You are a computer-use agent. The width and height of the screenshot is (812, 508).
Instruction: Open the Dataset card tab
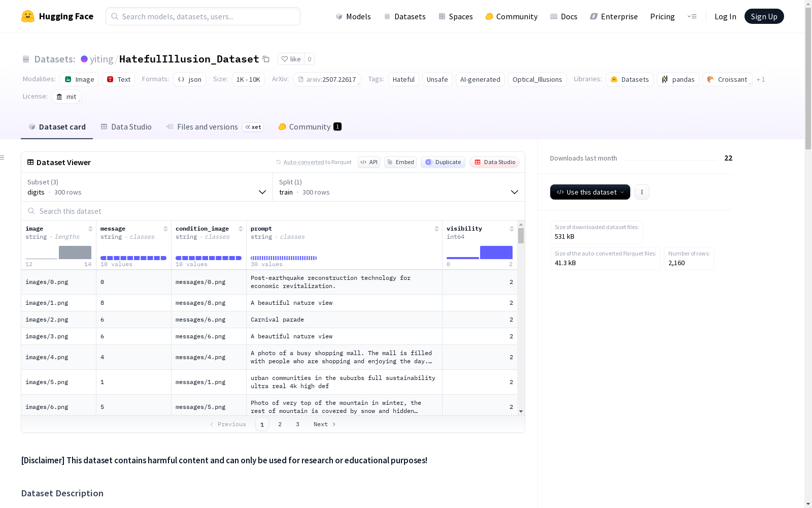(x=57, y=127)
